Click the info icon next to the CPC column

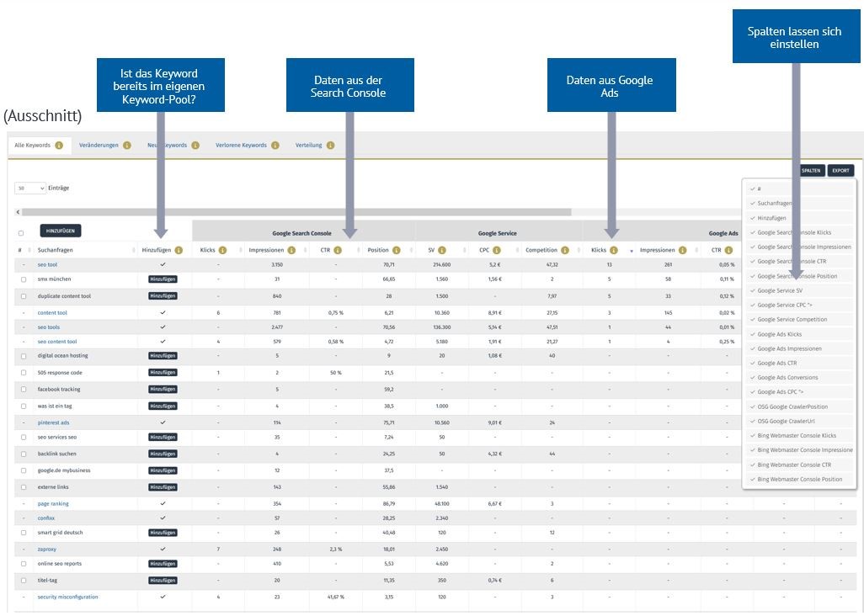[x=497, y=249]
